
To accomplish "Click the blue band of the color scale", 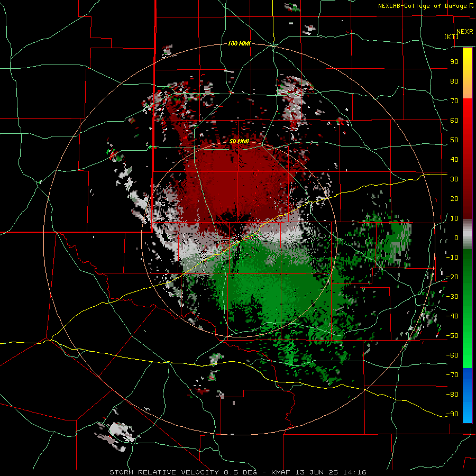I will point(467,396).
